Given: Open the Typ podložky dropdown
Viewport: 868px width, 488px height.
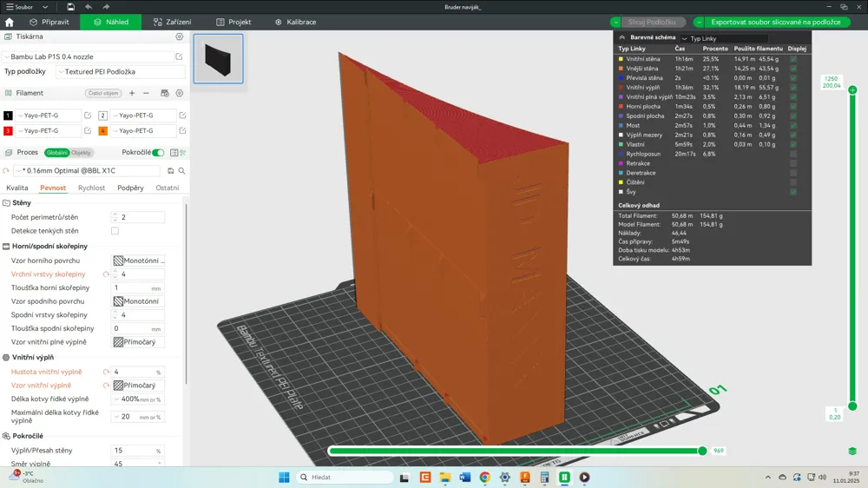Looking at the screenshot, I should click(x=120, y=72).
